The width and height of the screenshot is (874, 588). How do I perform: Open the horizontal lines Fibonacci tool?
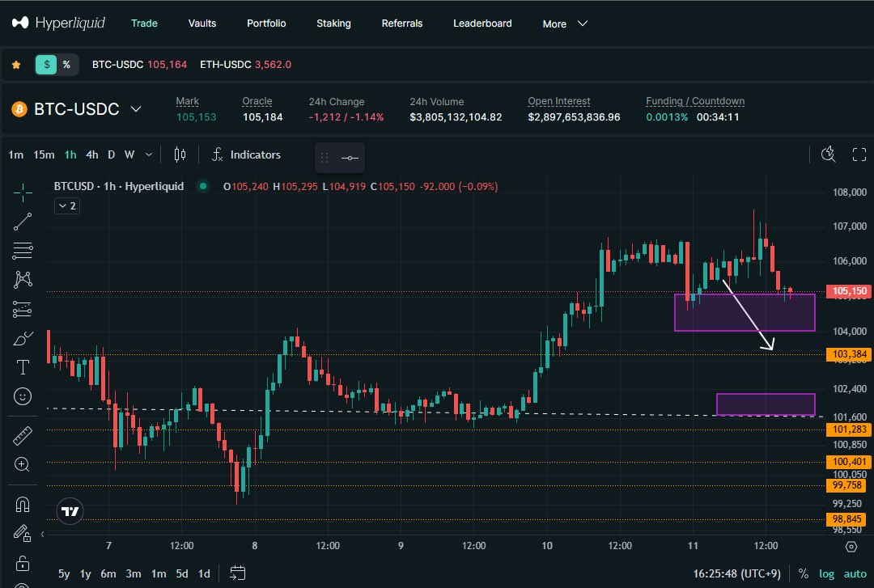point(23,251)
